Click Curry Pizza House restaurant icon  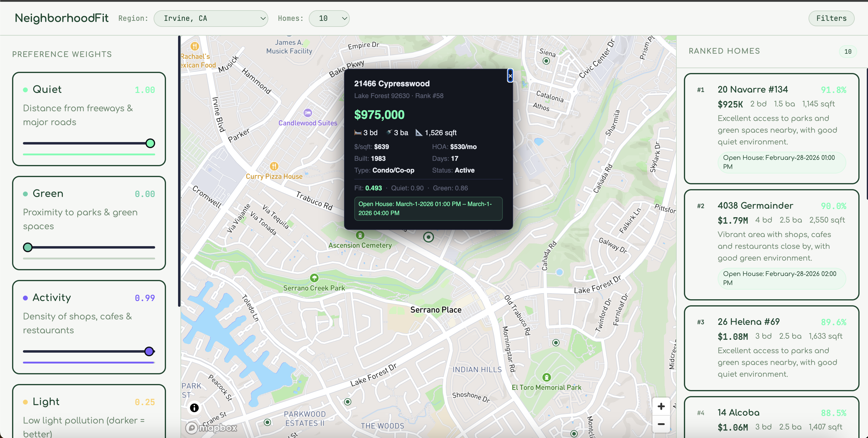tap(274, 166)
